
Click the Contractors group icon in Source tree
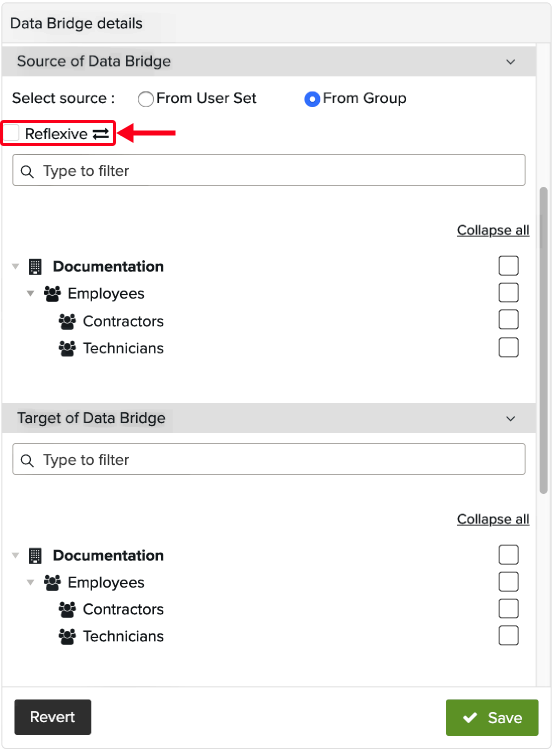[67, 321]
